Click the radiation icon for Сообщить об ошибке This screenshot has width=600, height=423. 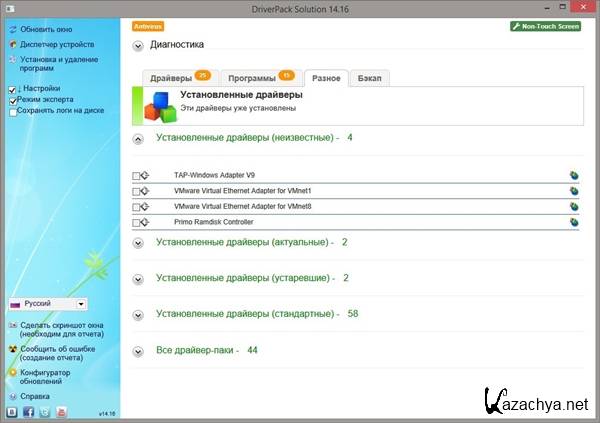pos(12,350)
